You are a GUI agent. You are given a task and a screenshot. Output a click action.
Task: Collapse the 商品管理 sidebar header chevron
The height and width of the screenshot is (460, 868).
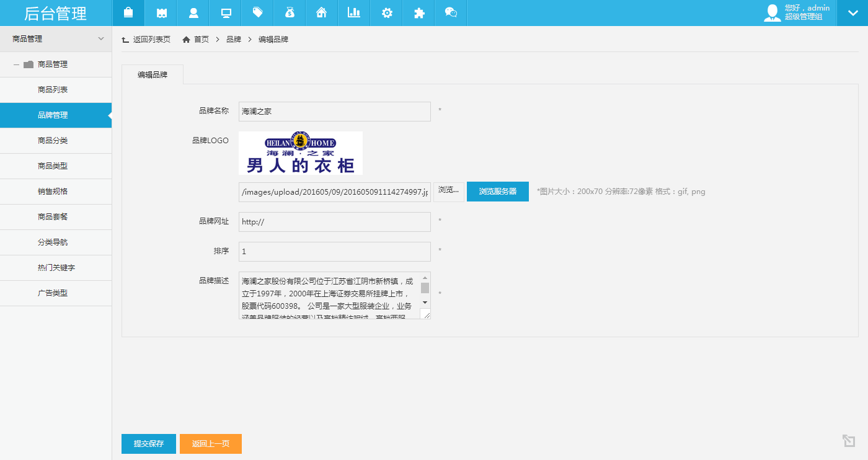(x=101, y=38)
